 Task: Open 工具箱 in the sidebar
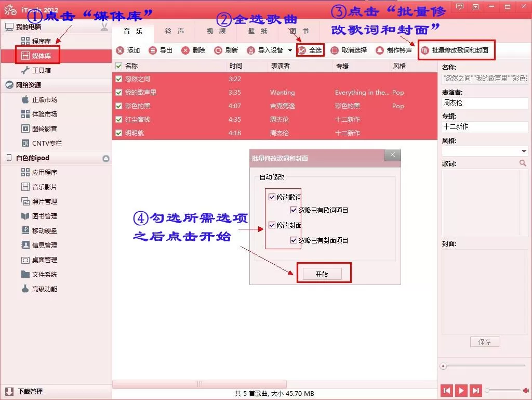coord(36,70)
